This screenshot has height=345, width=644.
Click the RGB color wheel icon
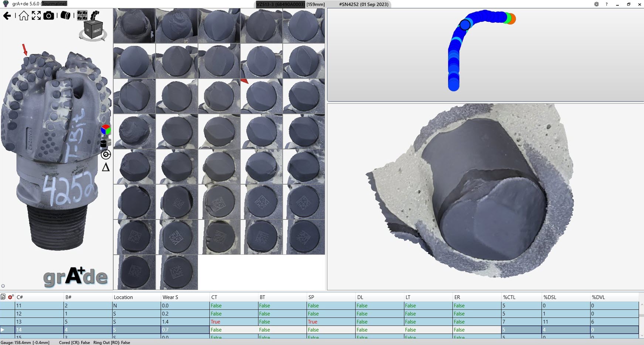(x=106, y=130)
